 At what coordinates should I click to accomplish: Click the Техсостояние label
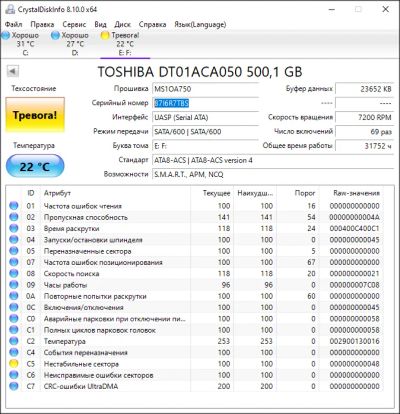coord(34,88)
